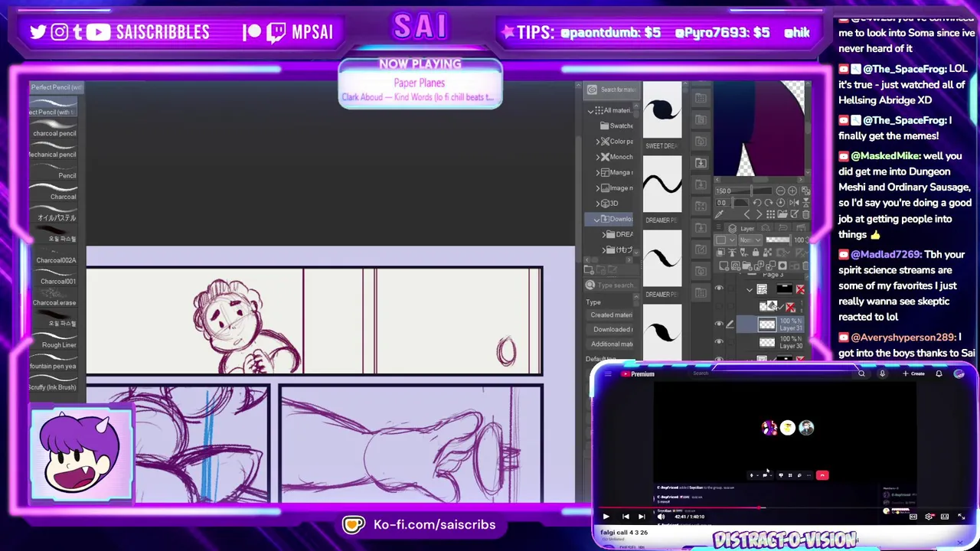Pick the Charcoal.erase brush
Viewport: 980px width, 551px height.
click(x=54, y=297)
